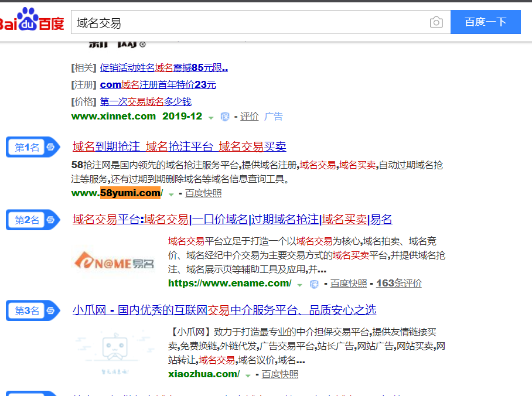
Task: Open 百度快照 for 58yumi.com result
Action: [203, 193]
